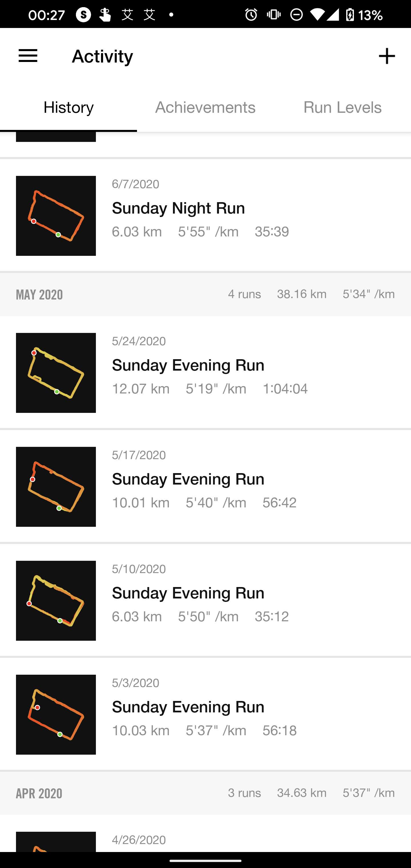The width and height of the screenshot is (411, 868).
Task: Open route map thumbnail for 5/10/2020 run
Action: (56, 600)
